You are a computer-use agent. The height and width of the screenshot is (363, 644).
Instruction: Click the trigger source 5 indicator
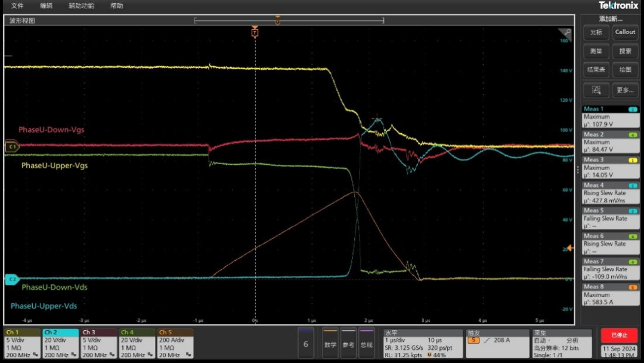[473, 340]
